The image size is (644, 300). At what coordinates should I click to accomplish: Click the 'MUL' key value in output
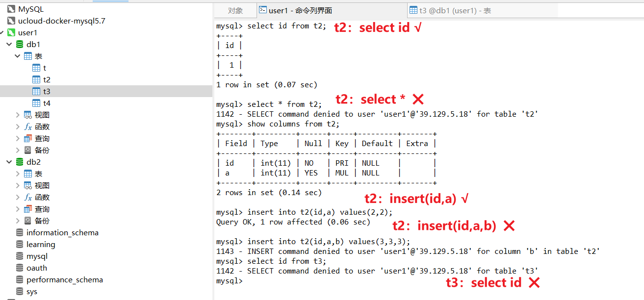[x=342, y=173]
